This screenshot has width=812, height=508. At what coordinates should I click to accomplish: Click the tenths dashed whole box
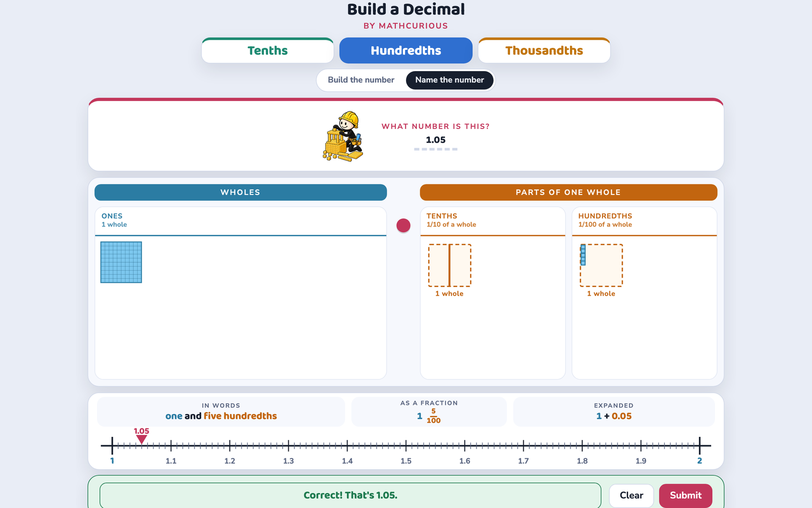[x=450, y=265]
